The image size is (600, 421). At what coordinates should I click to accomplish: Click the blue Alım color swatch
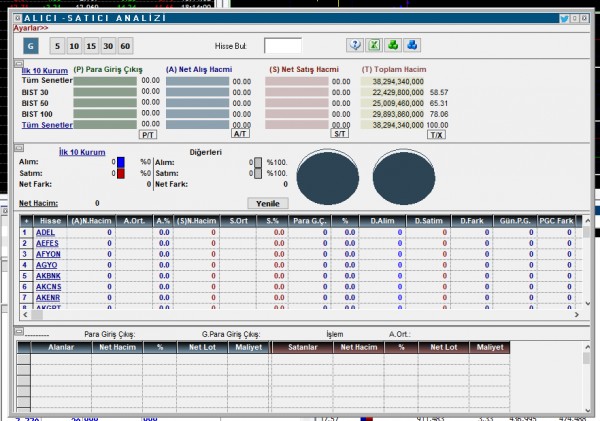[x=119, y=161]
